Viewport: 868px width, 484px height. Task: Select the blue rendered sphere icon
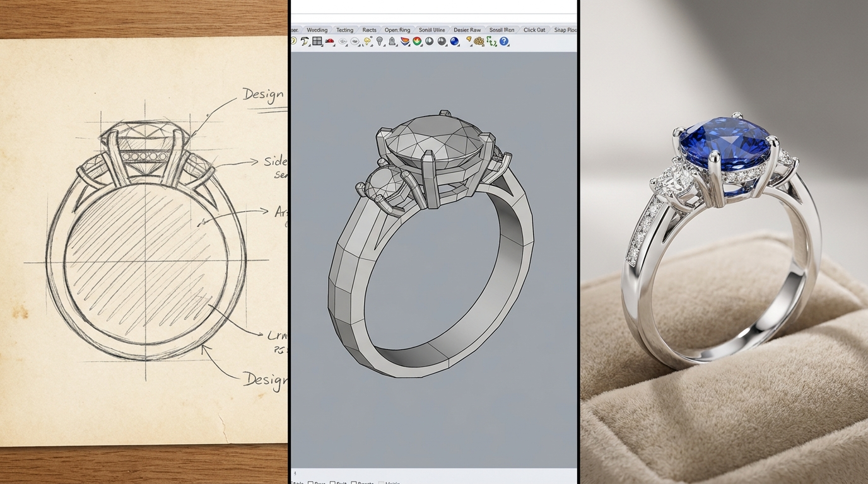click(454, 42)
